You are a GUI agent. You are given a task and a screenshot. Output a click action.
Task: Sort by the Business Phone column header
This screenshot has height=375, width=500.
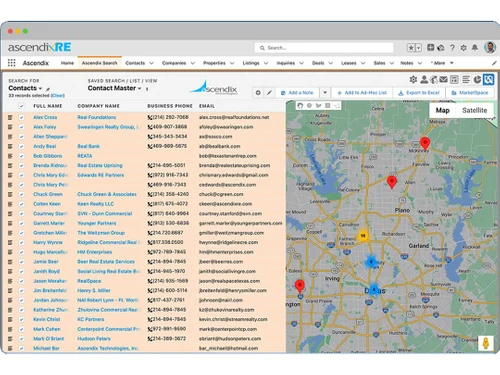tap(170, 106)
